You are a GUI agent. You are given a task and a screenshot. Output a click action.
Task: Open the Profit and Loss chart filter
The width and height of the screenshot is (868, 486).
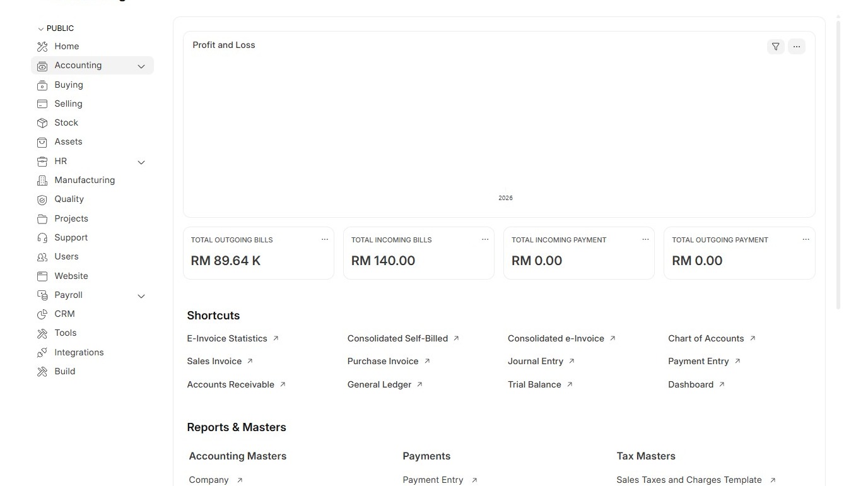[x=776, y=47]
